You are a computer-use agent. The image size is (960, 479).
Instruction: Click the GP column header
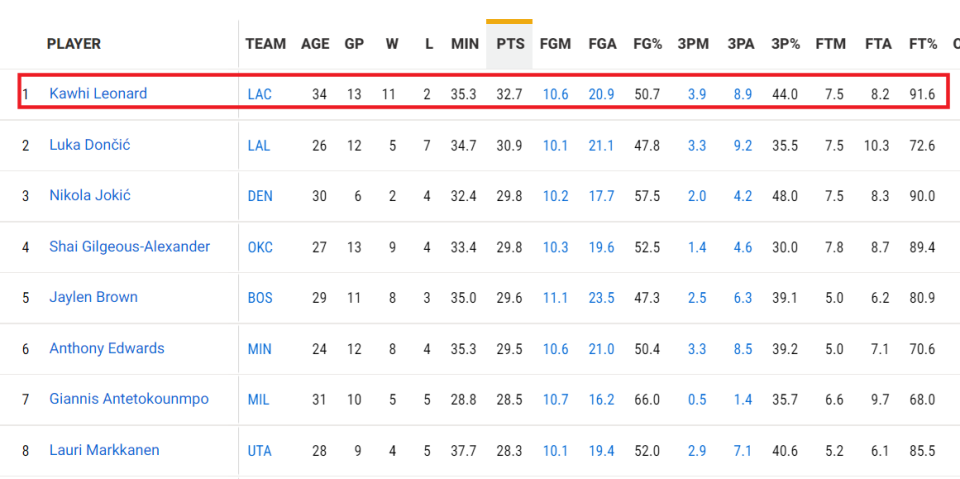click(354, 44)
